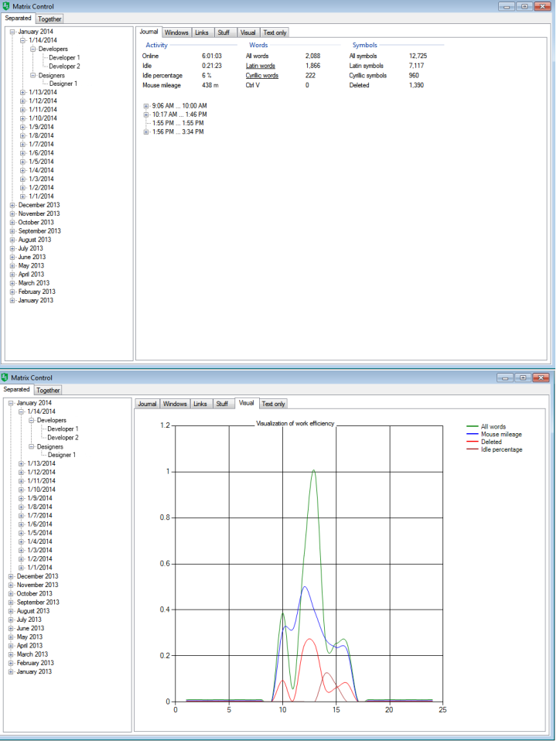This screenshot has height=741, width=560.
Task: Select the 1:55 PM ... 1:55 PM entry
Action: pos(178,123)
